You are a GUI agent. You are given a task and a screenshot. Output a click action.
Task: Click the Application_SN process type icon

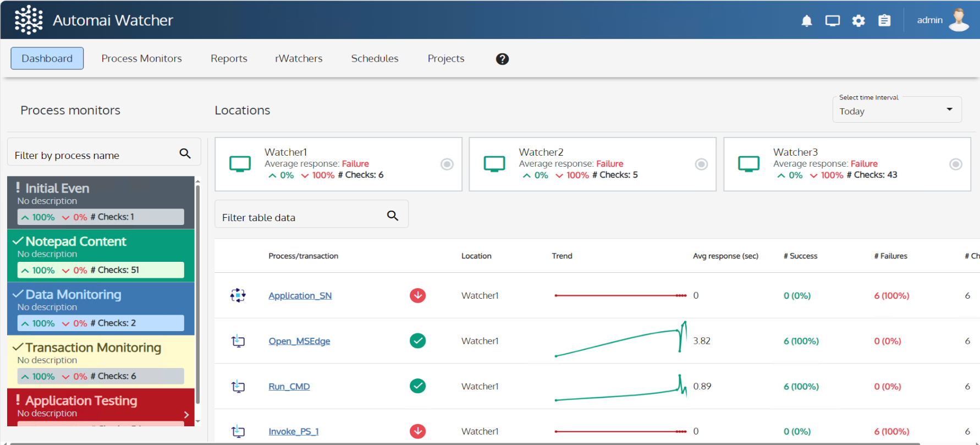[x=238, y=295]
